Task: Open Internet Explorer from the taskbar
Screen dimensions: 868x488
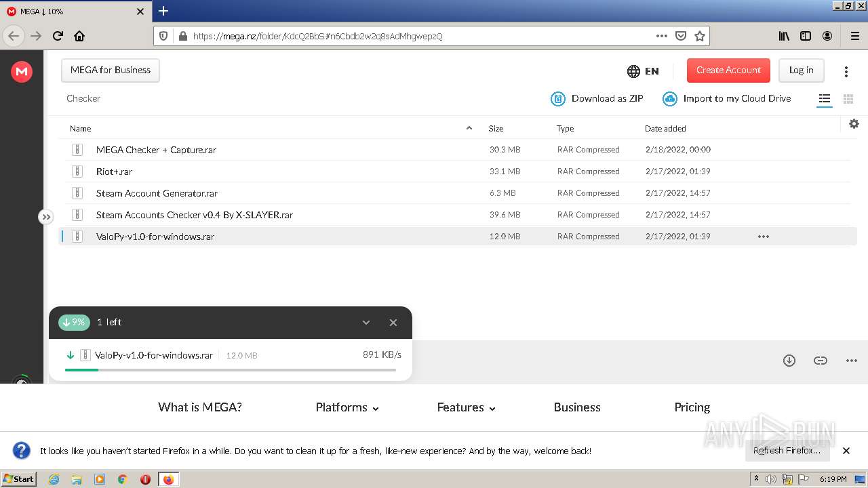Action: point(54,479)
